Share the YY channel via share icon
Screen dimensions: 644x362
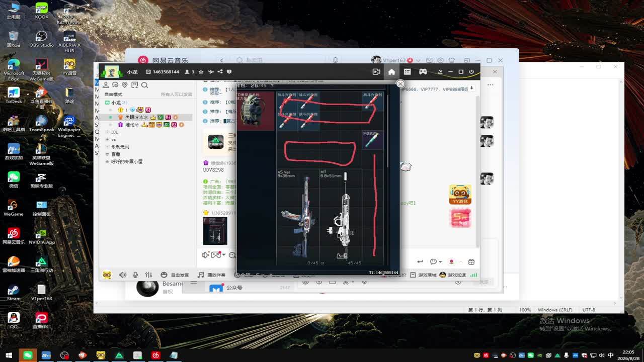click(220, 72)
